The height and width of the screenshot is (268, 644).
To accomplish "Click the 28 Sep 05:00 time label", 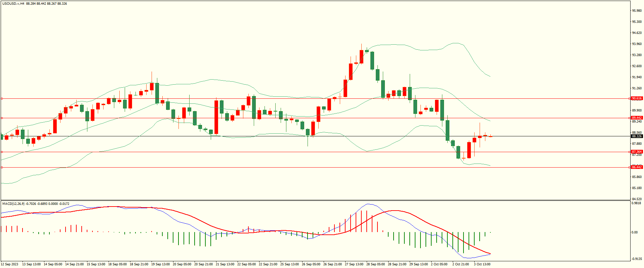I will point(375,264).
